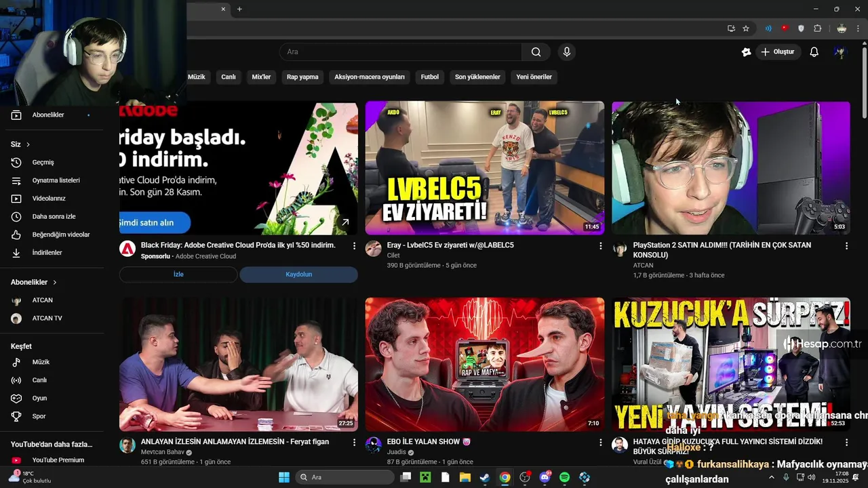Image resolution: width=868 pixels, height=488 pixels.
Task: Expand the Siz section
Action: (20, 144)
